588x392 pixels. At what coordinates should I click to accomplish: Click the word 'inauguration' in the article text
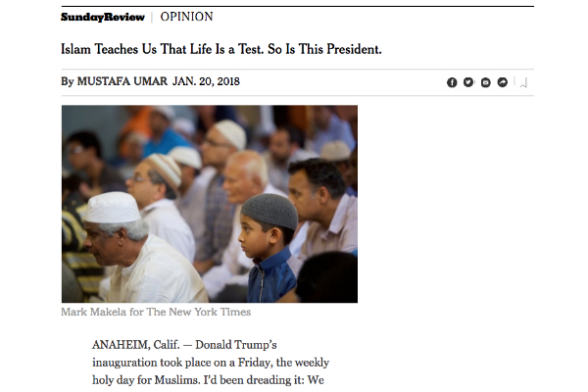click(124, 363)
